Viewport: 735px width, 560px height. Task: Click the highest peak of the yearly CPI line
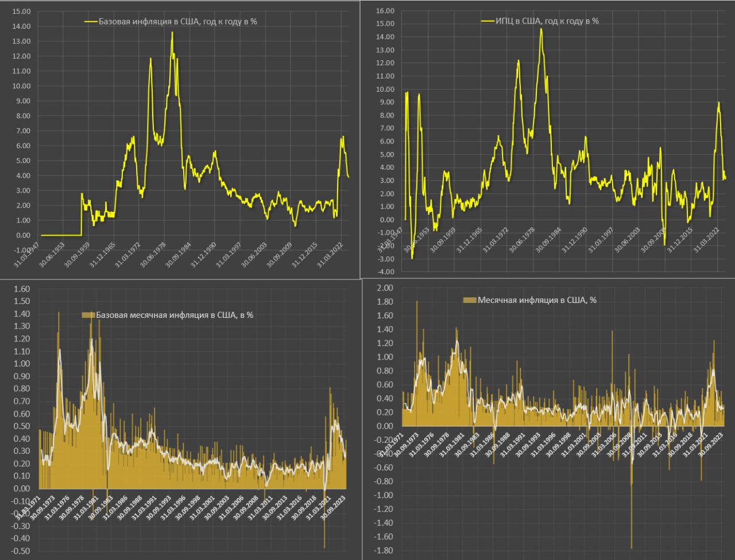[x=541, y=29]
